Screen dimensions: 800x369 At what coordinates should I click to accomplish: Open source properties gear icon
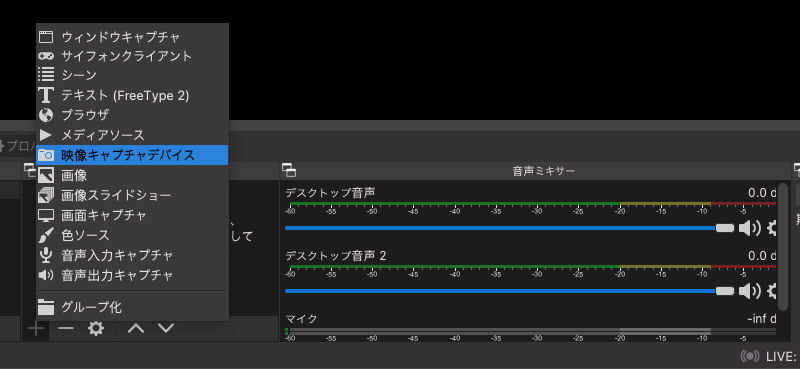coord(96,328)
